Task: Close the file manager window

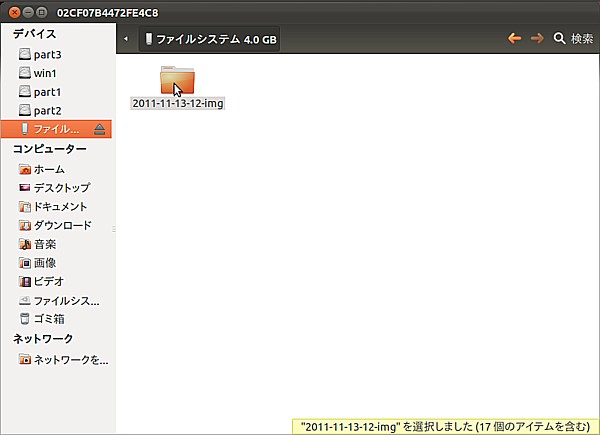Action: click(x=15, y=12)
